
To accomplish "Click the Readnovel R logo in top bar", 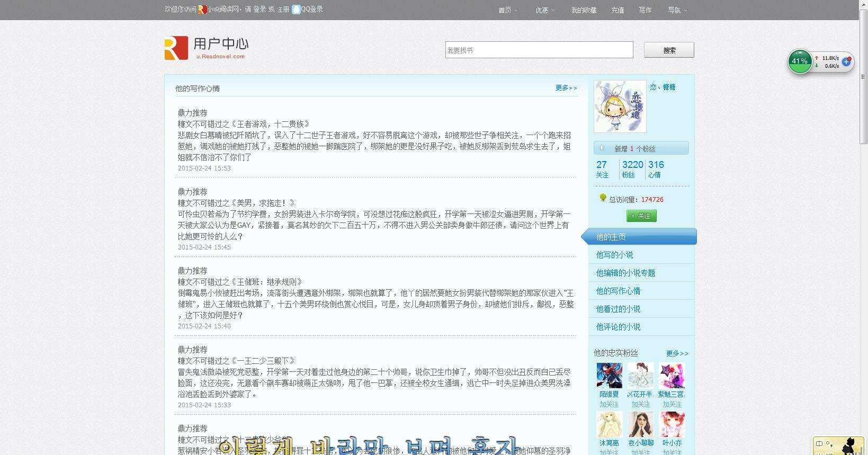I will point(202,10).
